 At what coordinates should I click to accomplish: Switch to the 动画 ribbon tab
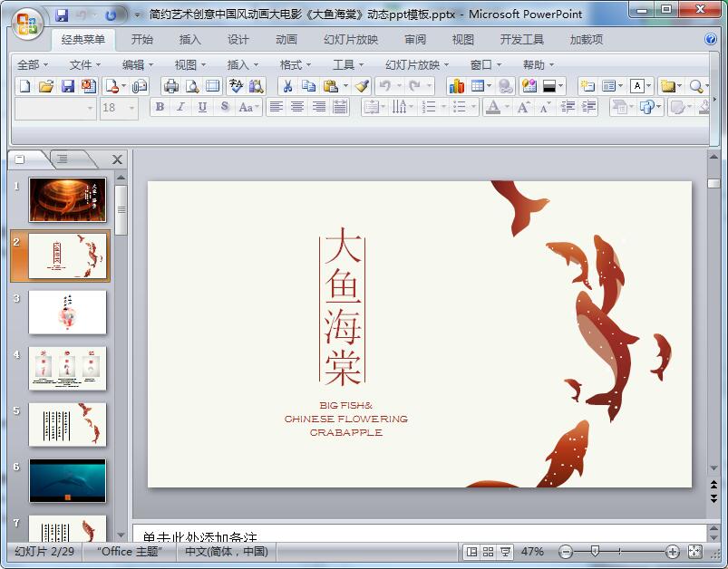(x=286, y=40)
